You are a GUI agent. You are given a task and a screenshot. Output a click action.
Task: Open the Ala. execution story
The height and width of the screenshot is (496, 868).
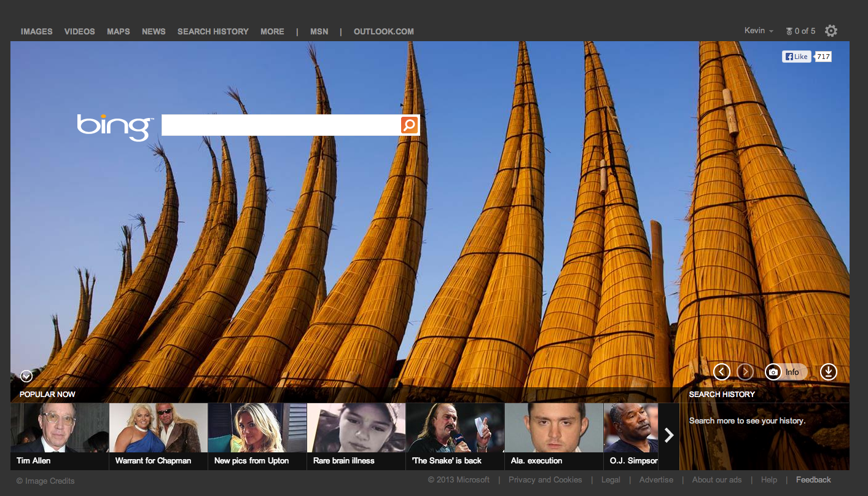[554, 436]
